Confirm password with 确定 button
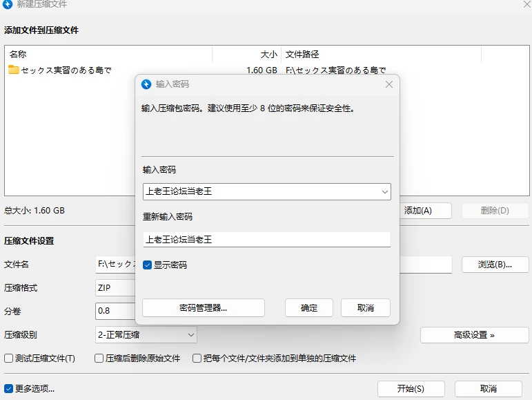The height and width of the screenshot is (400, 532). tap(308, 308)
